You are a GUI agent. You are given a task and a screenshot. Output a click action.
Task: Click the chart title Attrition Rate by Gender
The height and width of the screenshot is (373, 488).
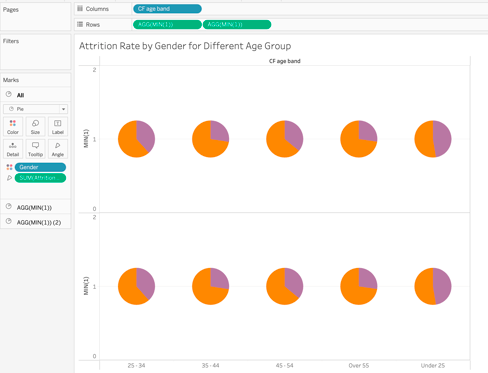click(185, 46)
